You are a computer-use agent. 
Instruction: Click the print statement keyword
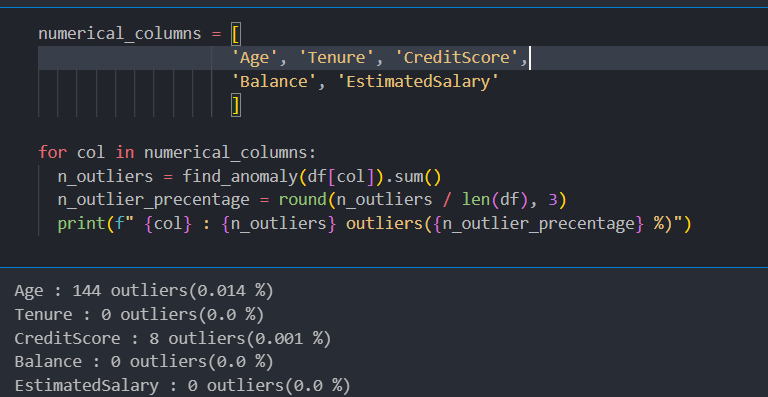point(81,224)
